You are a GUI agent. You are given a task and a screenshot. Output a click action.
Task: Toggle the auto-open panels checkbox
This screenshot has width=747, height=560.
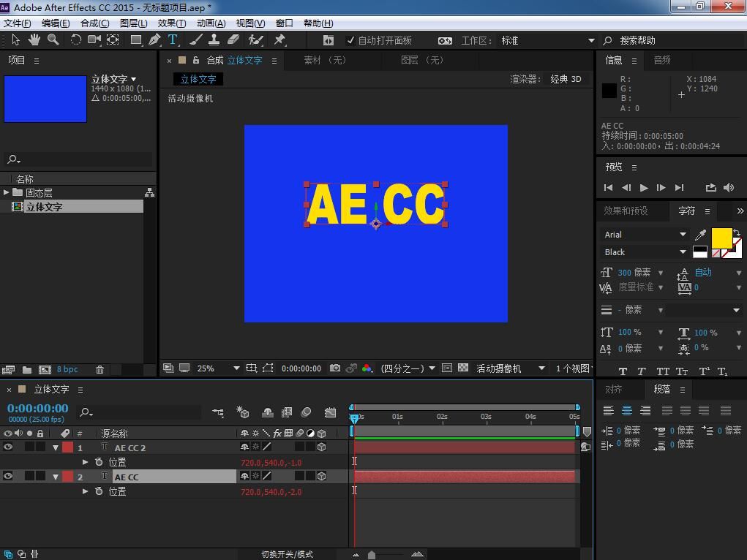point(350,40)
